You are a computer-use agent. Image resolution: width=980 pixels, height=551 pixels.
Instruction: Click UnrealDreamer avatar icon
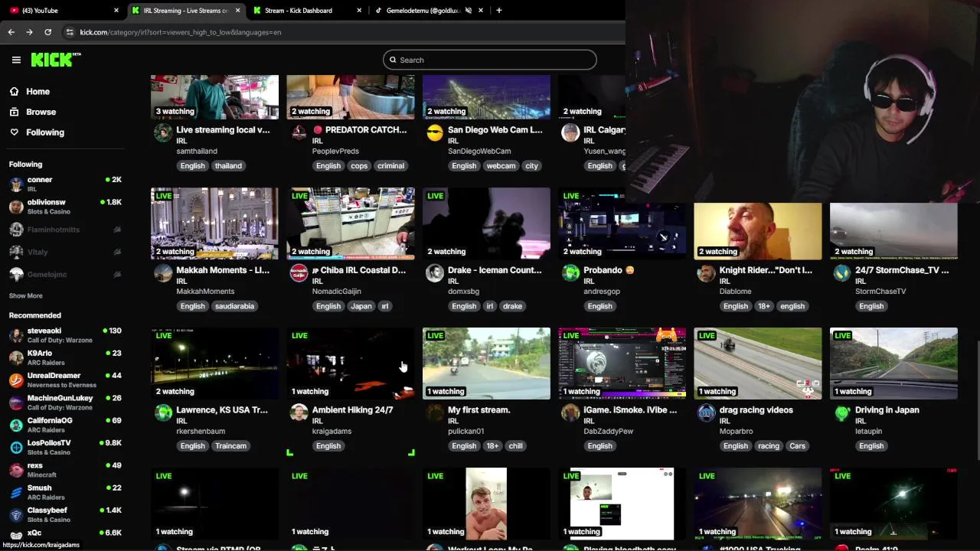coord(16,380)
